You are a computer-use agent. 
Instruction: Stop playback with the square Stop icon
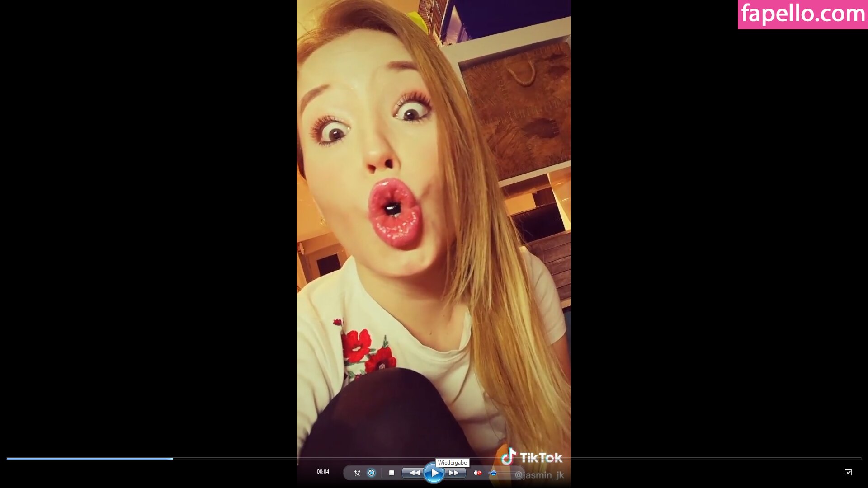click(x=392, y=473)
